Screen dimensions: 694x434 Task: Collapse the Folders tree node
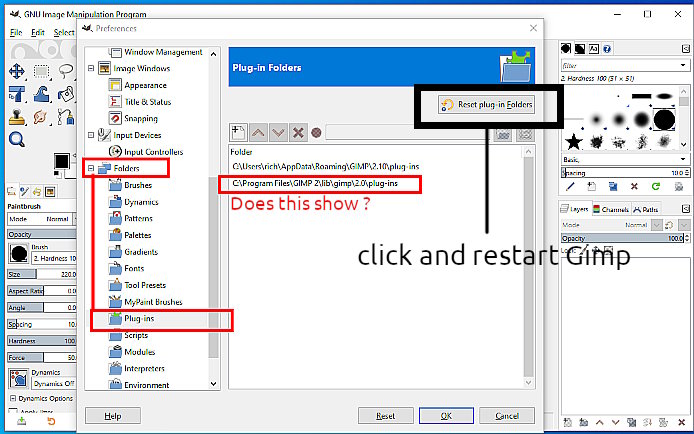pyautogui.click(x=91, y=169)
